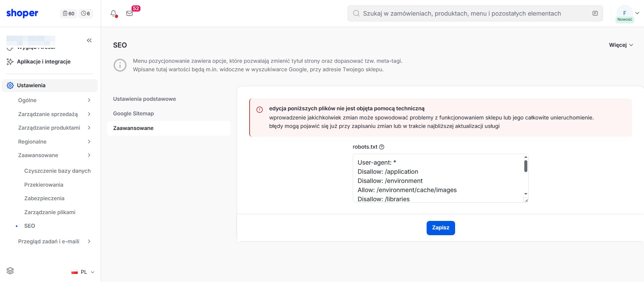Click the search magnifier icon
This screenshot has height=282, width=644.
tap(356, 13)
